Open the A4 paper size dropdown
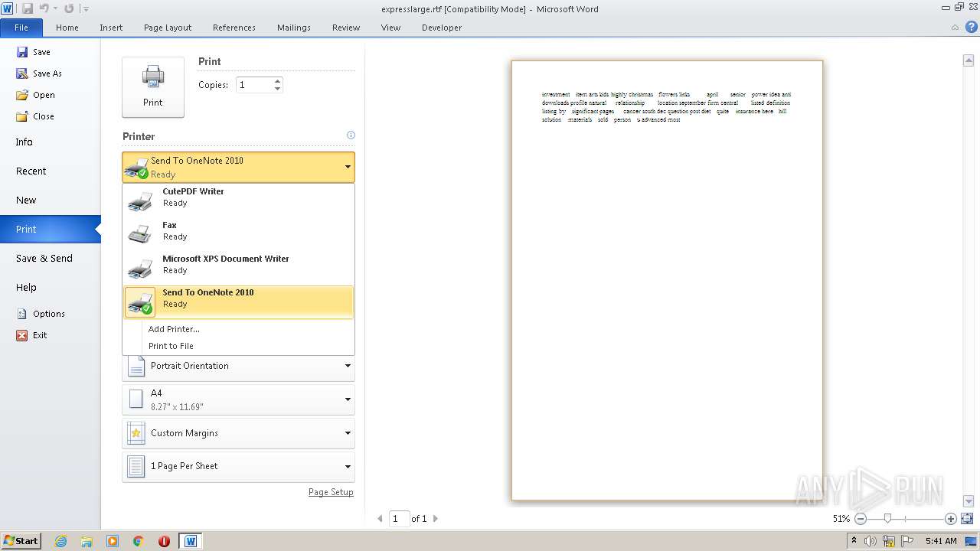This screenshot has height=551, width=980. (x=238, y=399)
